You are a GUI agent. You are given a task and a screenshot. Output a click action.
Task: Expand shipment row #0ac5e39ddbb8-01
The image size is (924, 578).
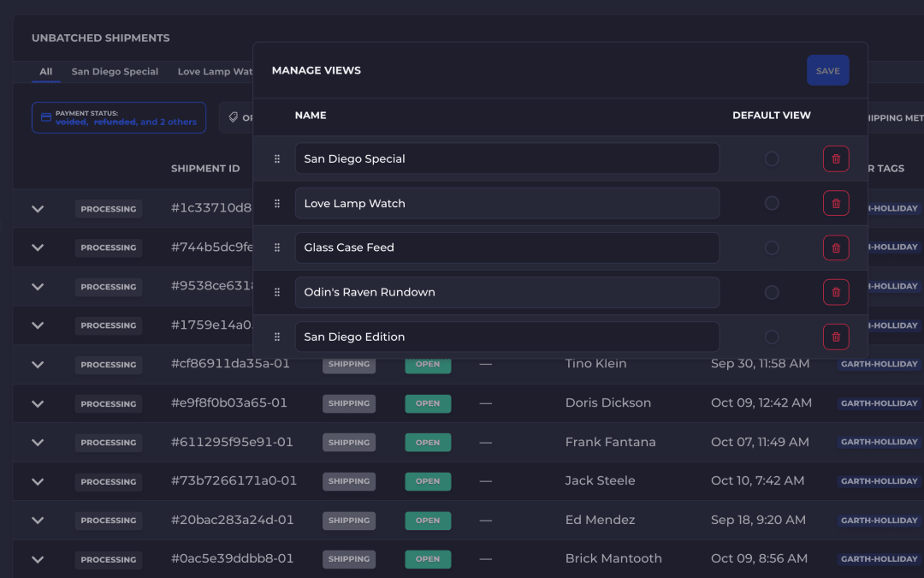[38, 560]
